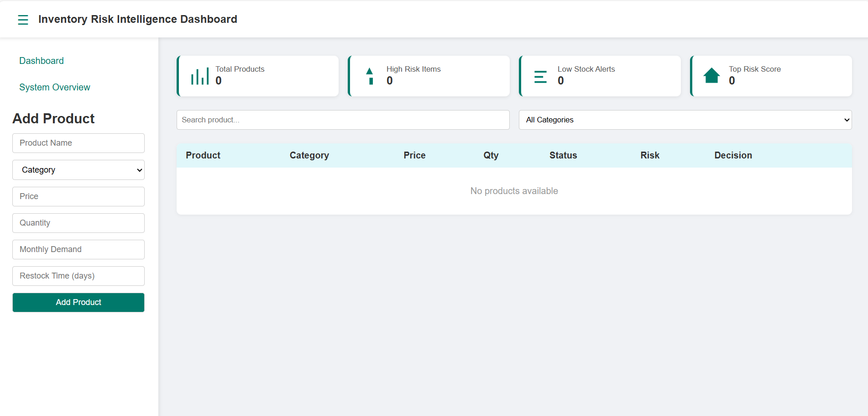Click the Product Name input field
The width and height of the screenshot is (868, 416).
click(x=78, y=143)
